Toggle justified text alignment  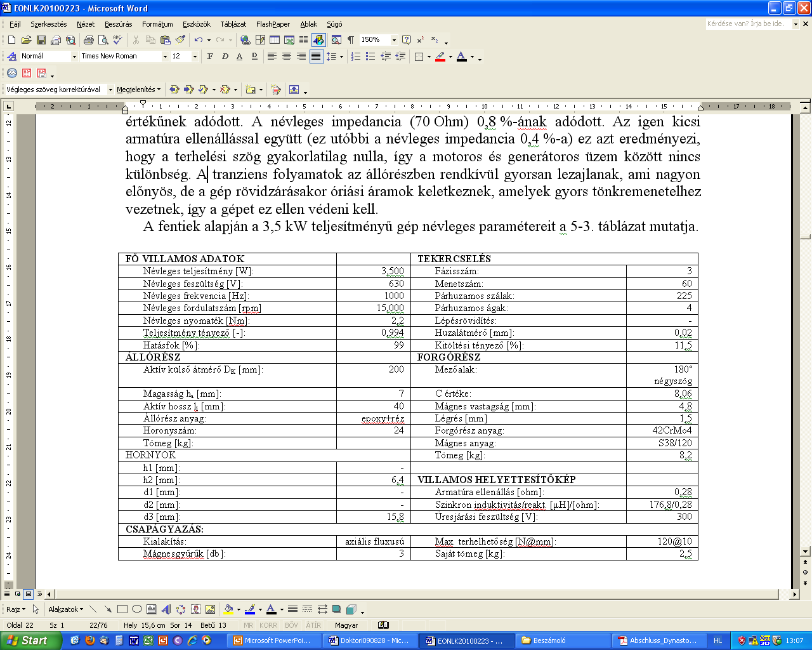coord(316,56)
